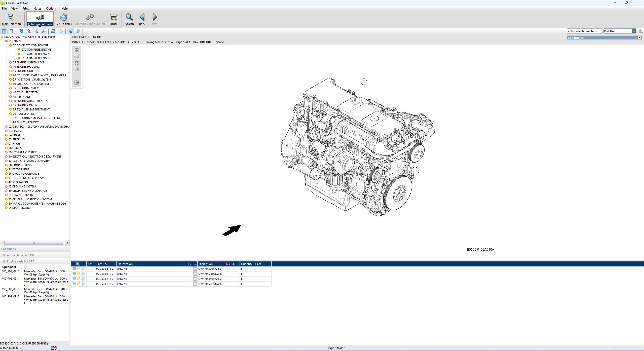Open the Main selection tool
Viewport: 644px width, 351px height.
coord(11,19)
